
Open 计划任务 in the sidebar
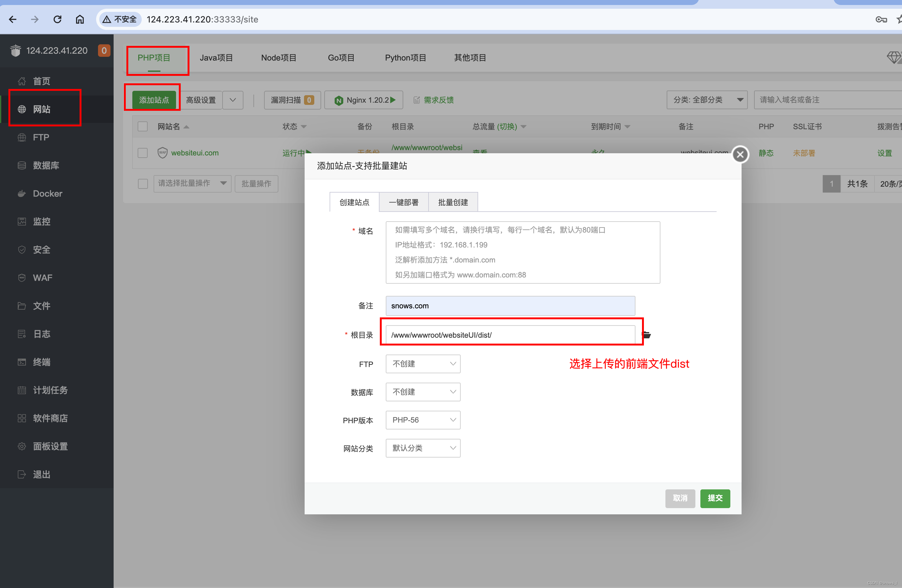click(50, 390)
